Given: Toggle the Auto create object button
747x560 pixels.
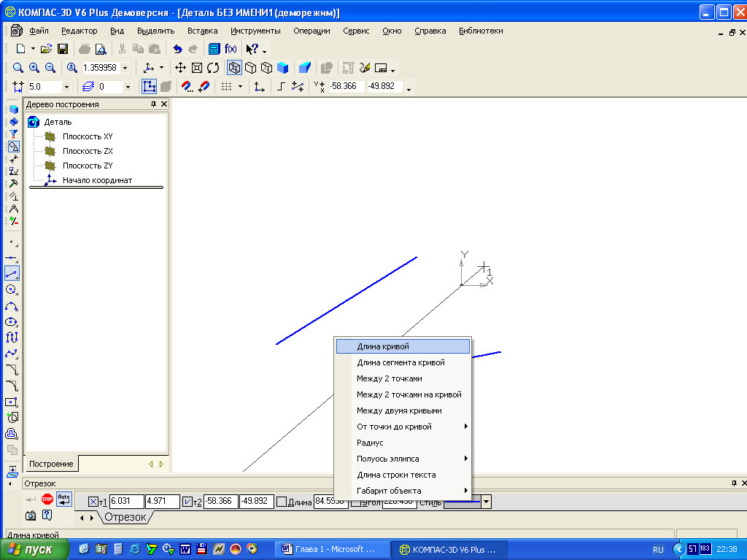Looking at the screenshot, I should tap(64, 499).
